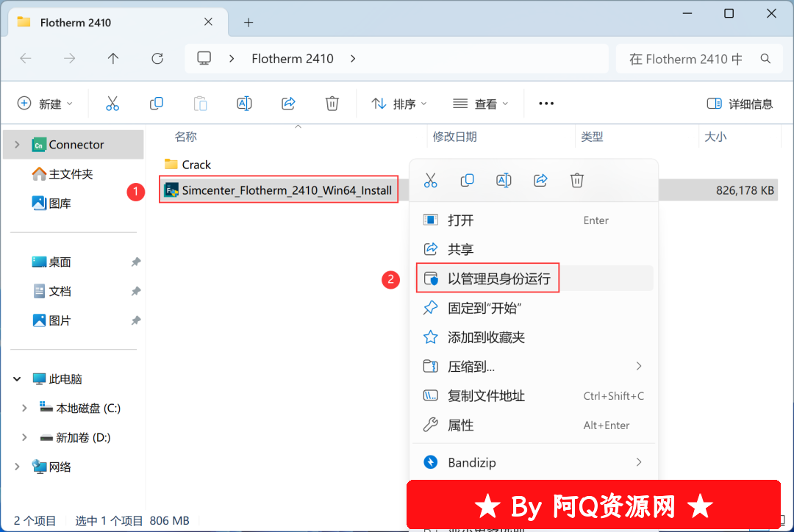Cut the file using the context menu scissors icon
794x532 pixels.
(x=430, y=180)
